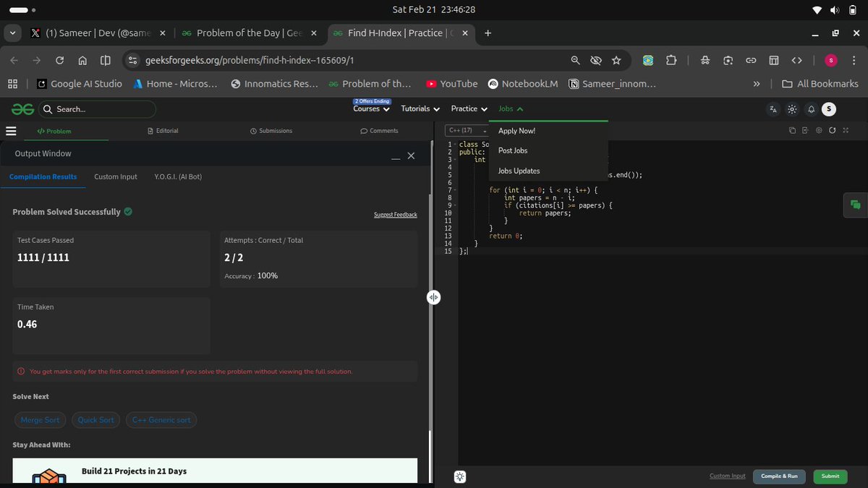This screenshot has width=868, height=488.
Task: Open the C++ Generic sort suggestion
Action: coord(161,420)
